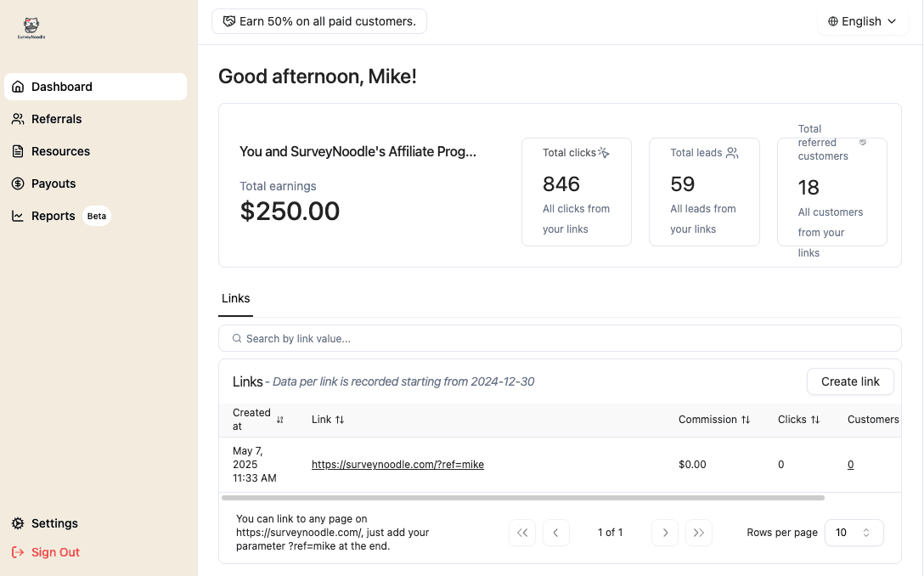Click the Total clicks cursor icon
The width and height of the screenshot is (924, 576).
pyautogui.click(x=604, y=153)
